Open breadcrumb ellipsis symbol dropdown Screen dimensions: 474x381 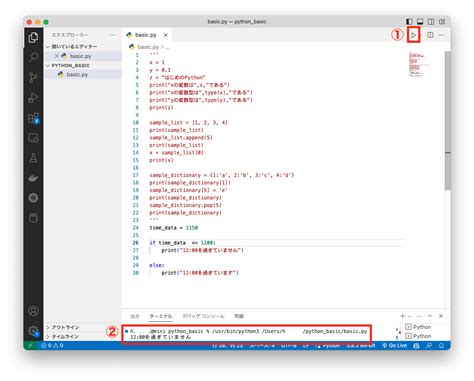(167, 47)
